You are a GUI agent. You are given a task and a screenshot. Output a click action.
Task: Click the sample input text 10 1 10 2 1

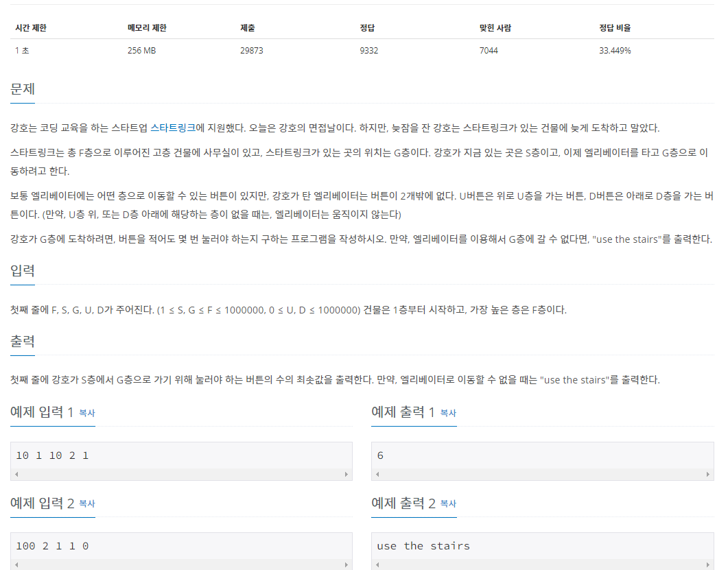(x=52, y=455)
